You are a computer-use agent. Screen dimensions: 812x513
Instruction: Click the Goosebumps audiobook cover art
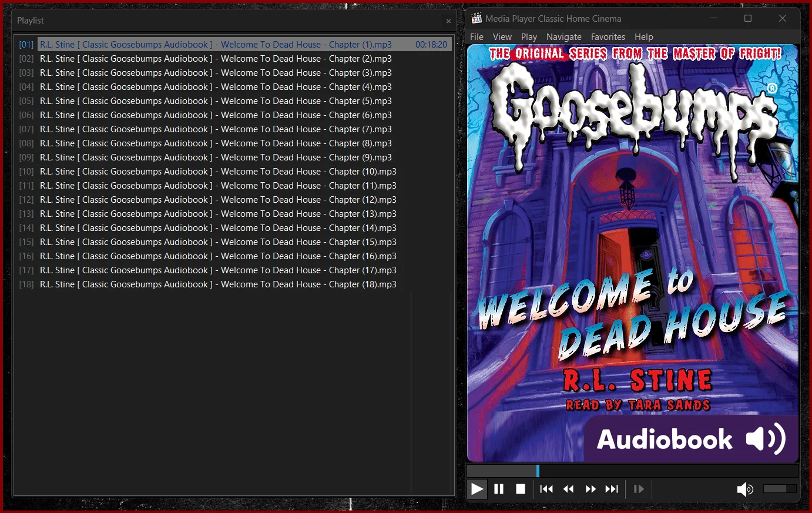633,253
